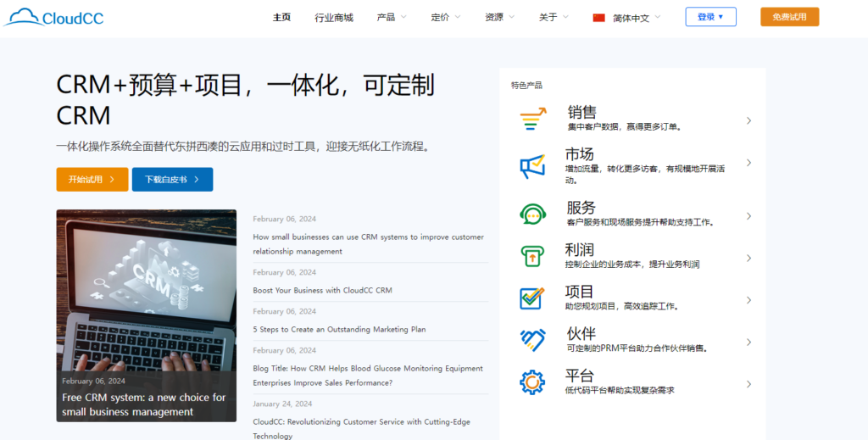Click the 登录 login button

tap(711, 17)
